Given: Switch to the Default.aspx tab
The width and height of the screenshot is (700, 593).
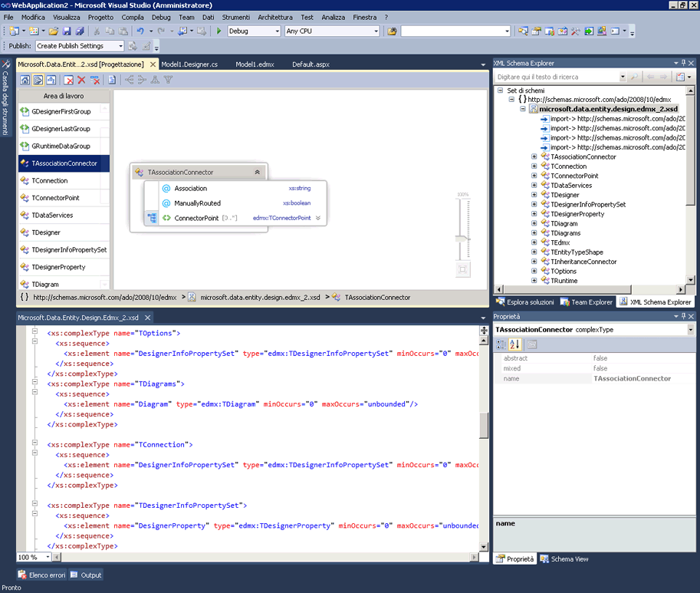Looking at the screenshot, I should [x=311, y=64].
